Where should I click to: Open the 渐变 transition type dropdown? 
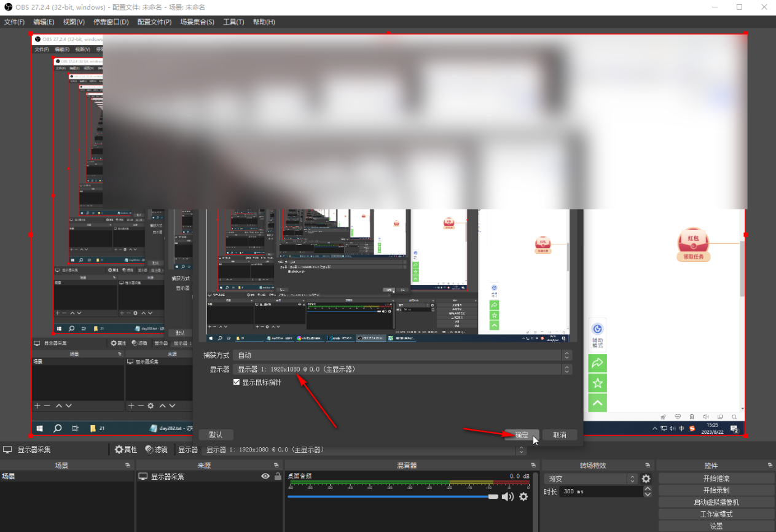tap(590, 479)
